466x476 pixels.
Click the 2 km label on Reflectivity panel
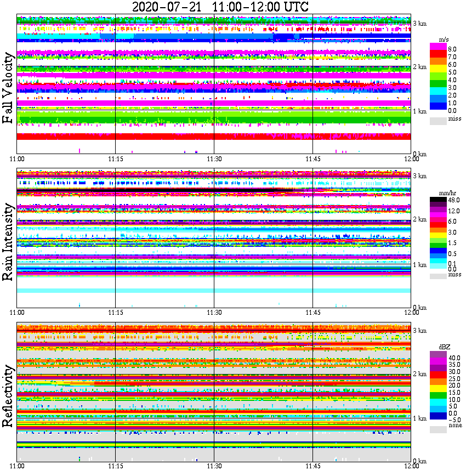pos(420,374)
